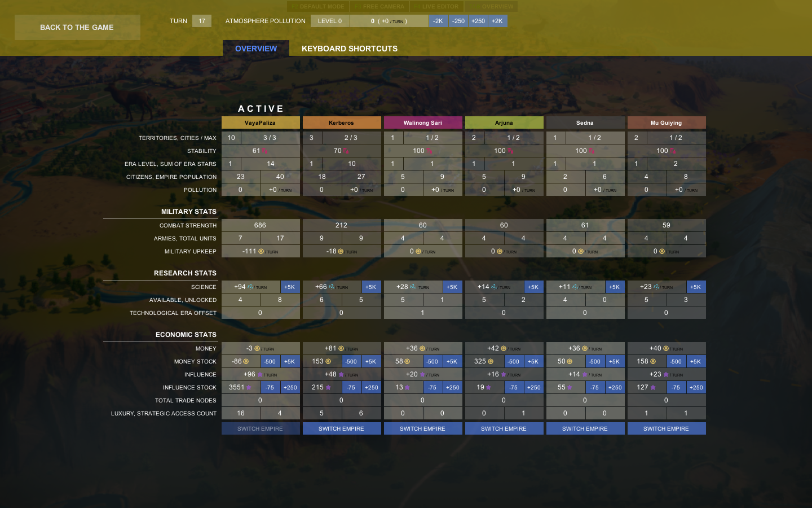Give Mu Guiying 5K science
This screenshot has width=812, height=508.
click(696, 287)
